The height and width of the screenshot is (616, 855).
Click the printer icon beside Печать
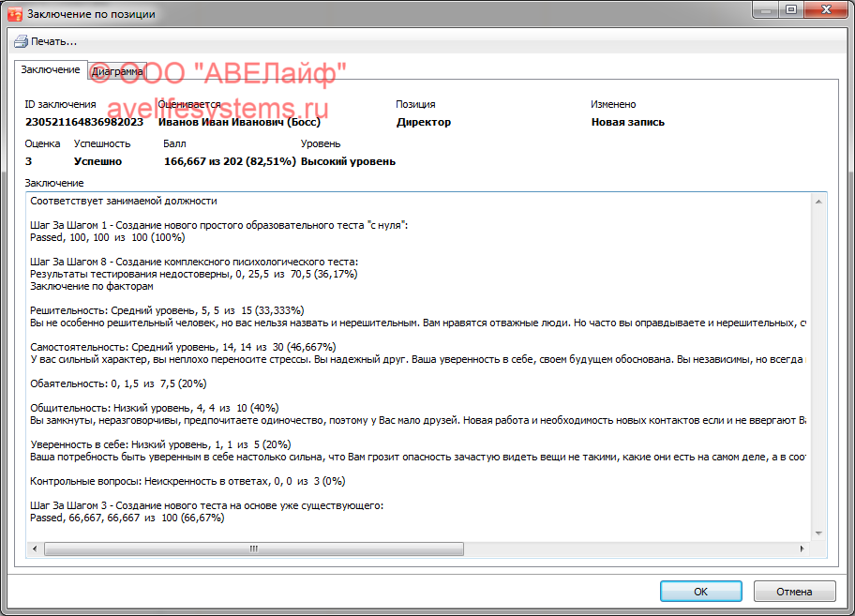click(20, 41)
